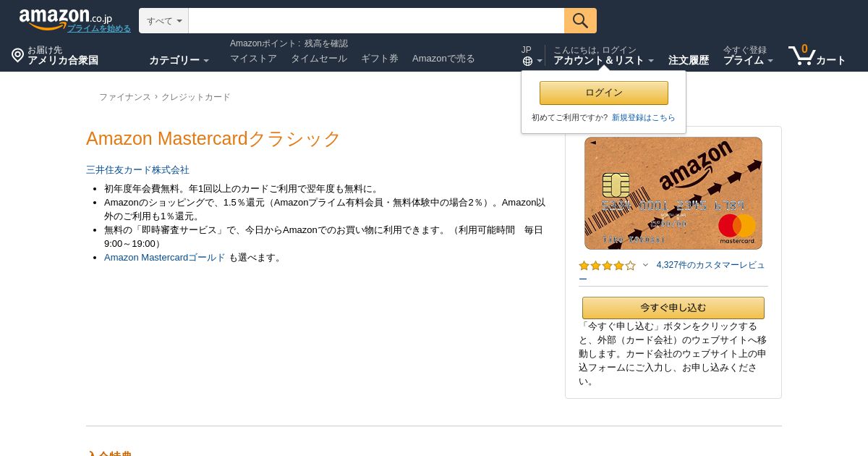Click the Amazon Mastercardクラシック page title
868x456 pixels.
coord(213,138)
